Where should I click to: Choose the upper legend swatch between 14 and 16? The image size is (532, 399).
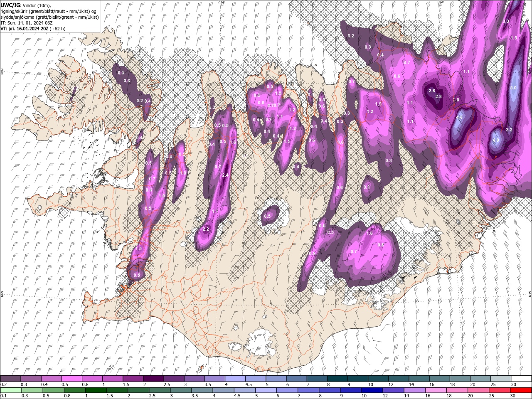point(419,379)
